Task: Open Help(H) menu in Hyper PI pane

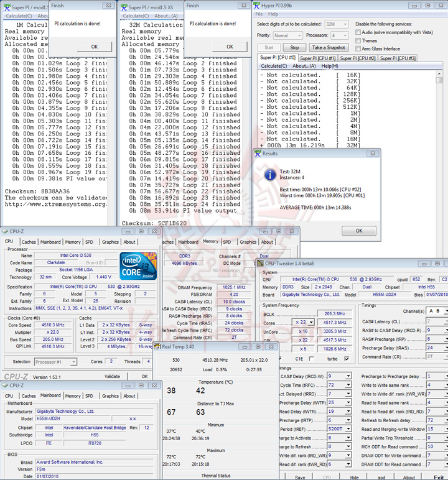Action: [x=330, y=66]
